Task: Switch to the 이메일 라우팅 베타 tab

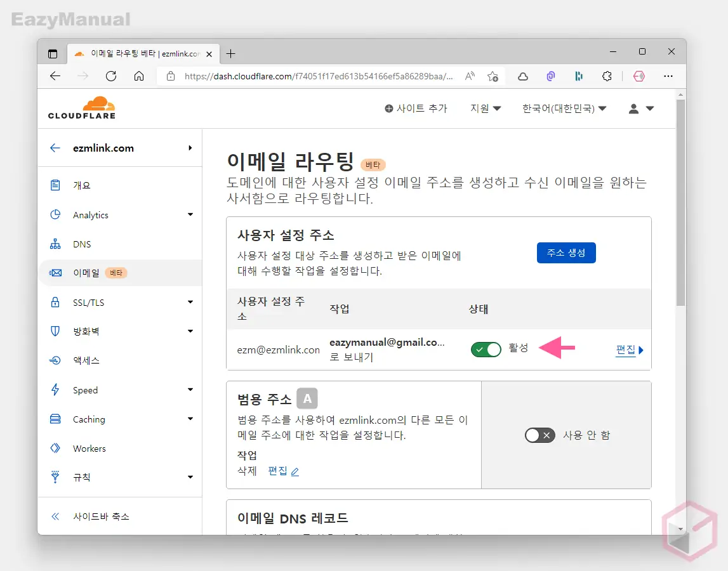Action: point(136,53)
